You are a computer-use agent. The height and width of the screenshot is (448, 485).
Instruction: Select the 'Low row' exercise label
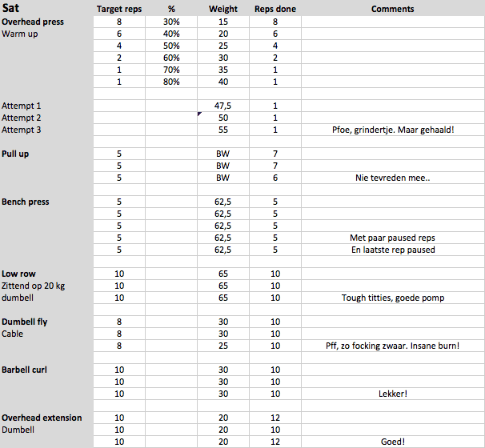[19, 274]
